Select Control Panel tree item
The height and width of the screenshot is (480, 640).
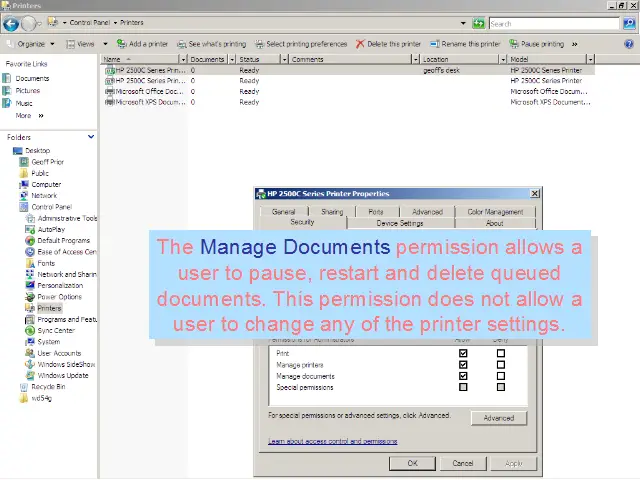46,207
